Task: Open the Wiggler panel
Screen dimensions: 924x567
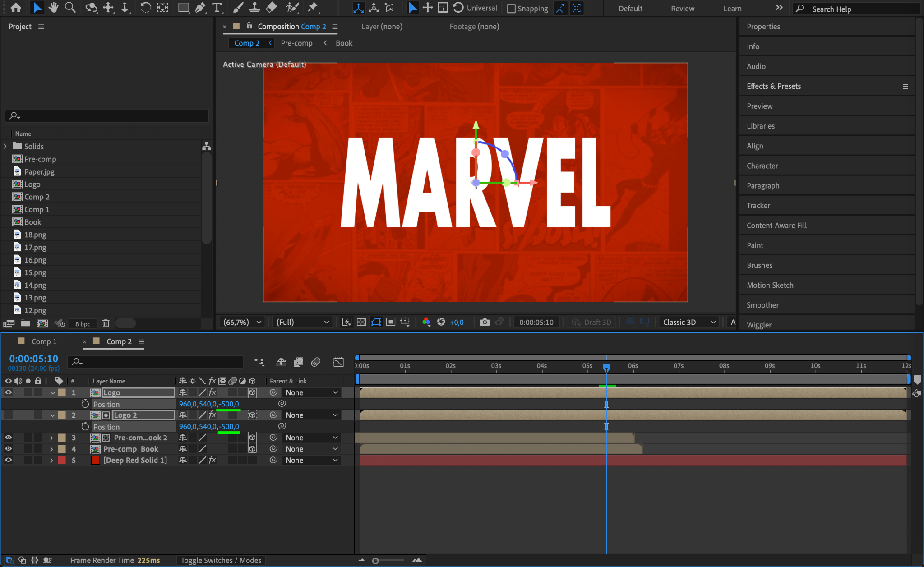Action: 759,325
